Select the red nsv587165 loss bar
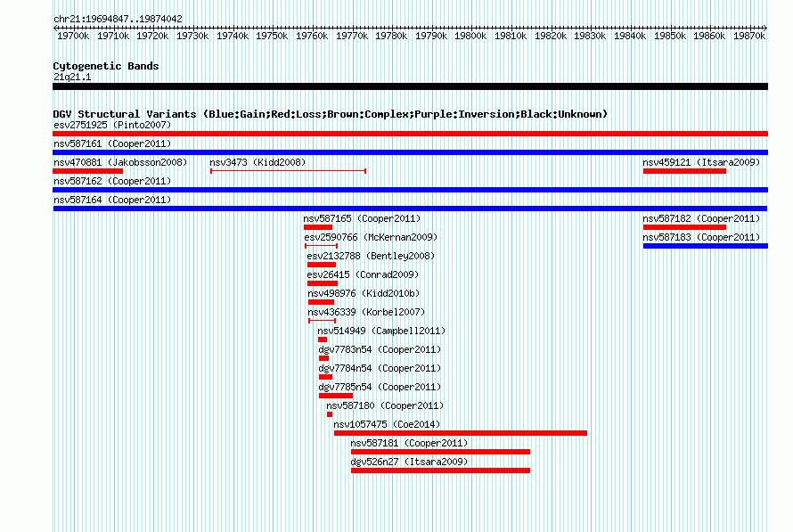 pyautogui.click(x=318, y=227)
